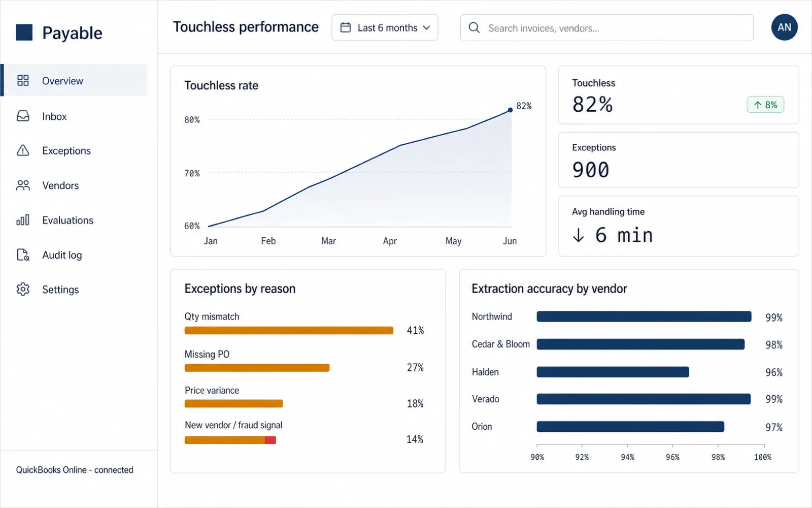Click the Exceptions warning triangle icon
The image size is (812, 508).
click(23, 150)
